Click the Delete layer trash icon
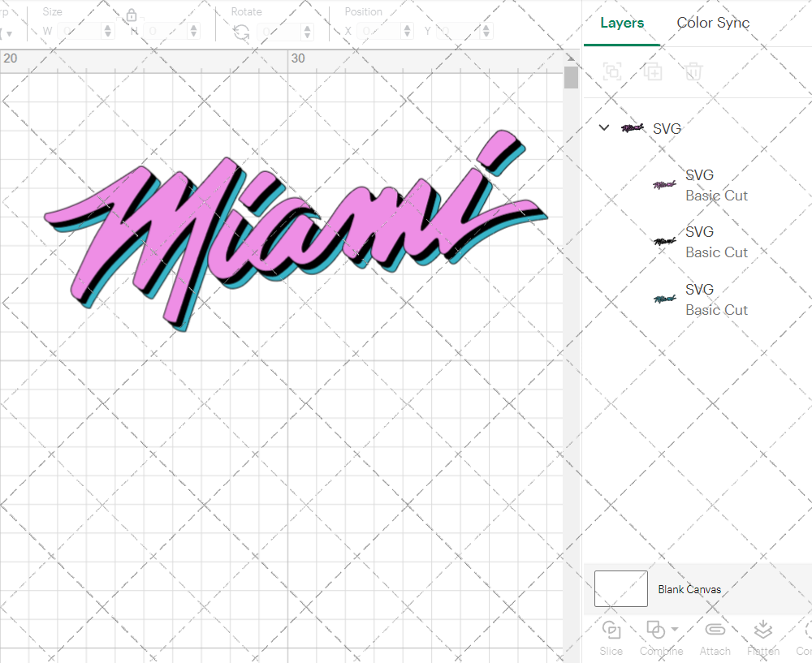Screen dimensions: 812x663 coord(693,71)
